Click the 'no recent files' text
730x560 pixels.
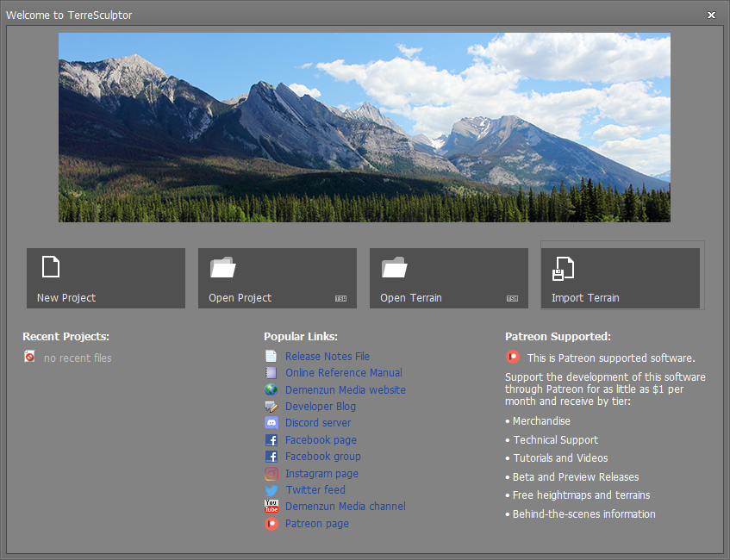coord(78,358)
